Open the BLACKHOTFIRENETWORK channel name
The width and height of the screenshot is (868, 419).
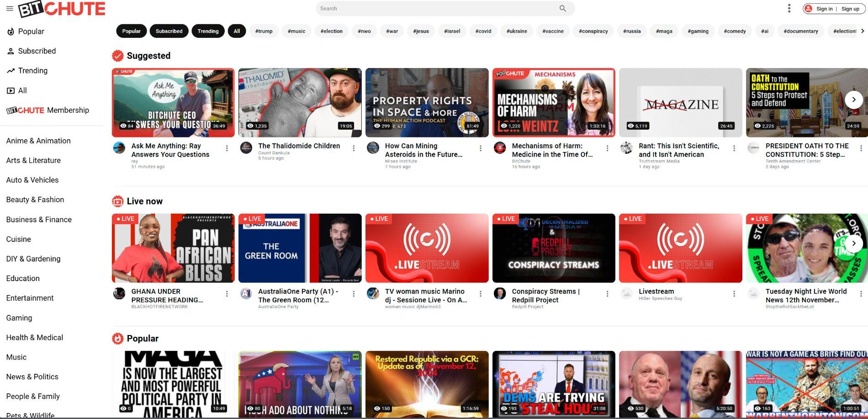pyautogui.click(x=159, y=307)
